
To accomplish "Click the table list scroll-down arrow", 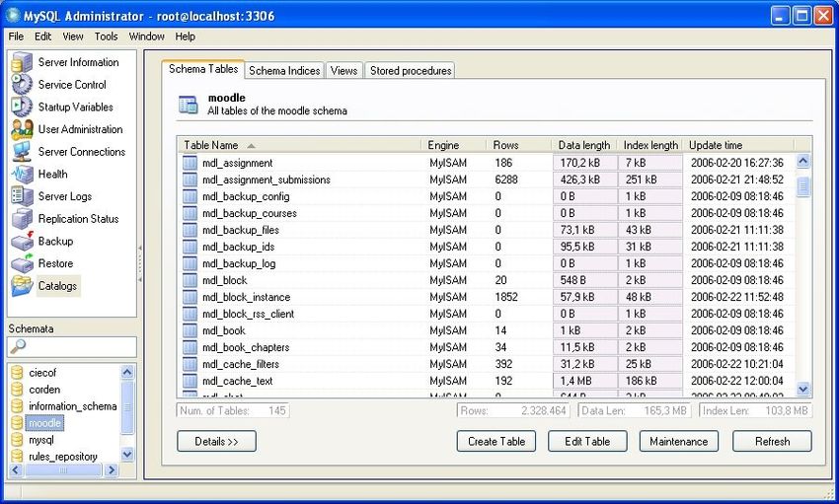I will 803,389.
